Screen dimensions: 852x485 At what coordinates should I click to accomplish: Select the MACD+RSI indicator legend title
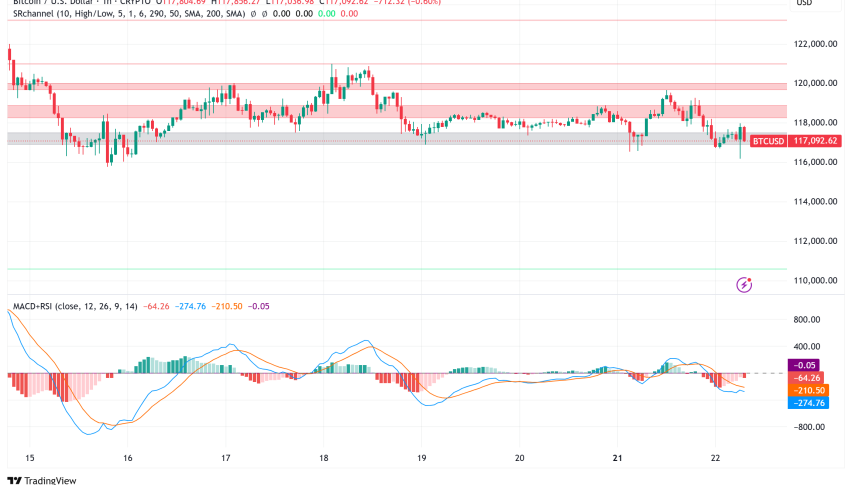(76, 306)
